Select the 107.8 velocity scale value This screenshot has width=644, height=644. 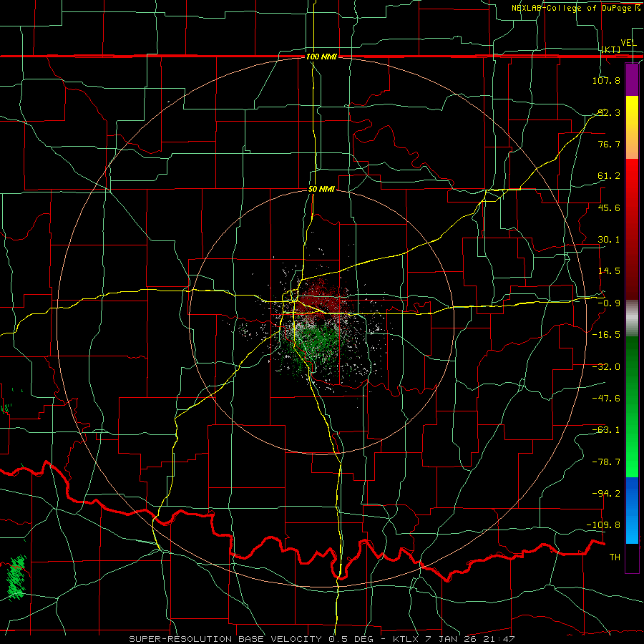[x=606, y=80]
